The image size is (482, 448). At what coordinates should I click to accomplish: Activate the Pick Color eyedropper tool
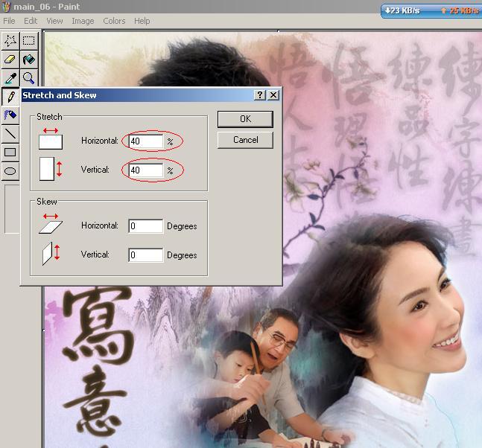tap(10, 77)
